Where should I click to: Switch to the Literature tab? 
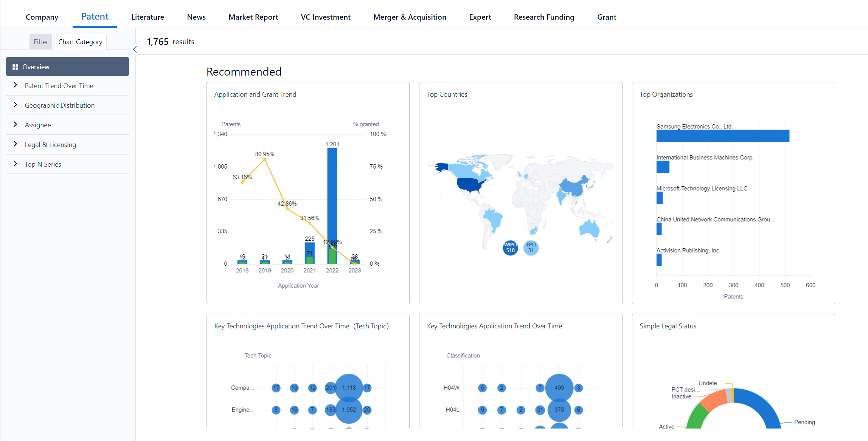pyautogui.click(x=148, y=17)
